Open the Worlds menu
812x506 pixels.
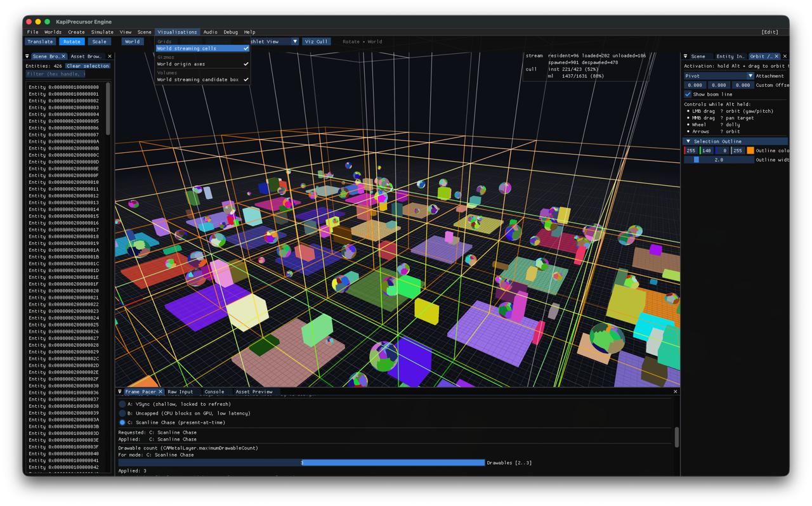pos(53,32)
